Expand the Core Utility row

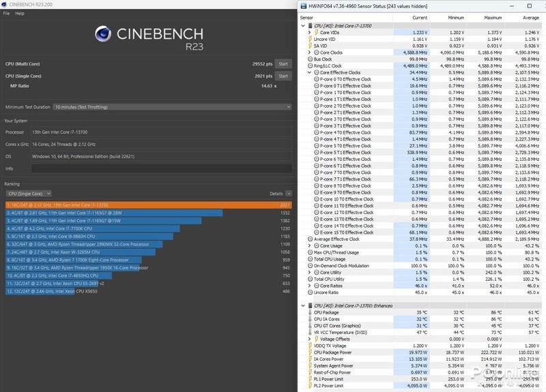point(309,272)
